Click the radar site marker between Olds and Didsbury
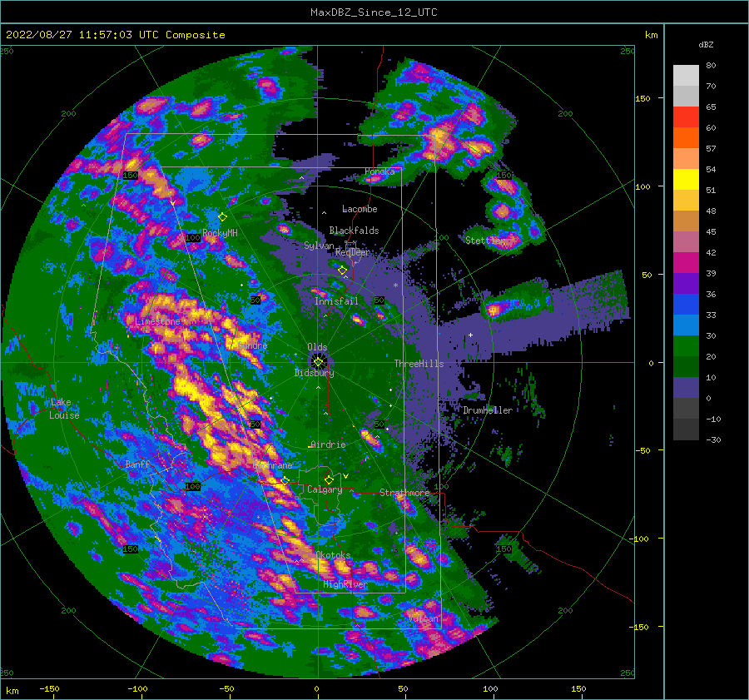Screen dimensions: 749x700 point(318,362)
